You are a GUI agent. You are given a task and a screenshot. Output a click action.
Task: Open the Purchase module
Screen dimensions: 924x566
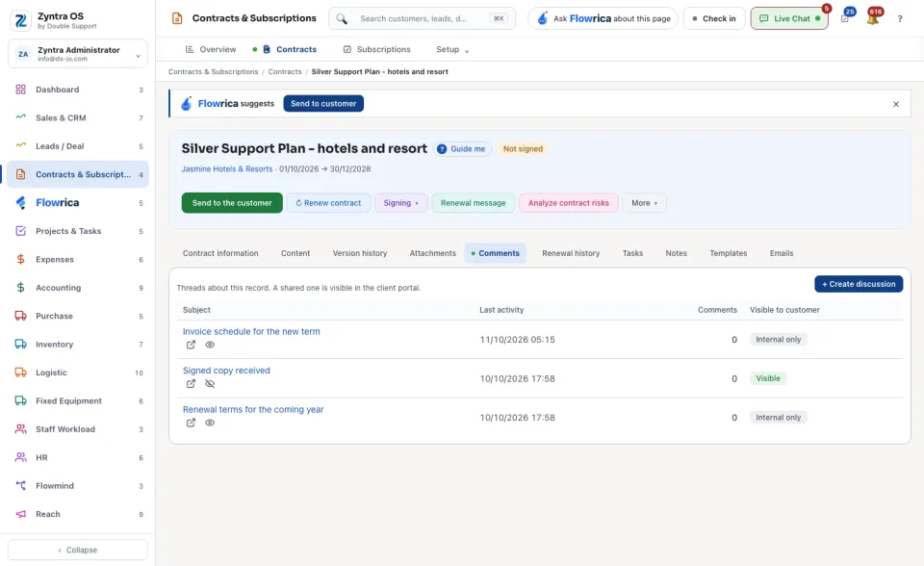point(77,316)
